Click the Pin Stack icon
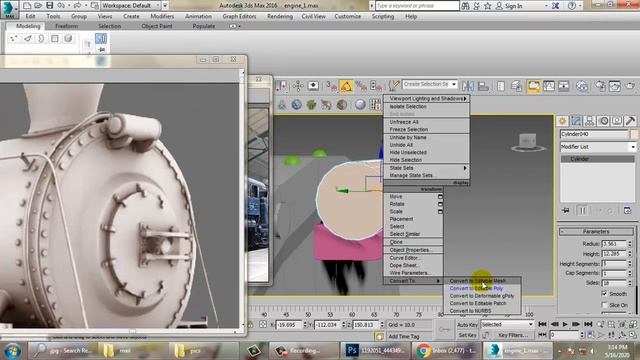640x360 pixels. (566, 211)
